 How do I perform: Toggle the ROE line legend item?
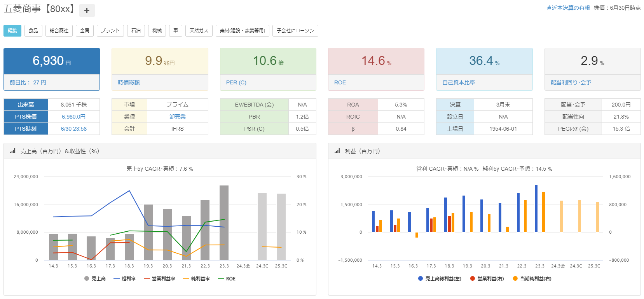click(227, 279)
